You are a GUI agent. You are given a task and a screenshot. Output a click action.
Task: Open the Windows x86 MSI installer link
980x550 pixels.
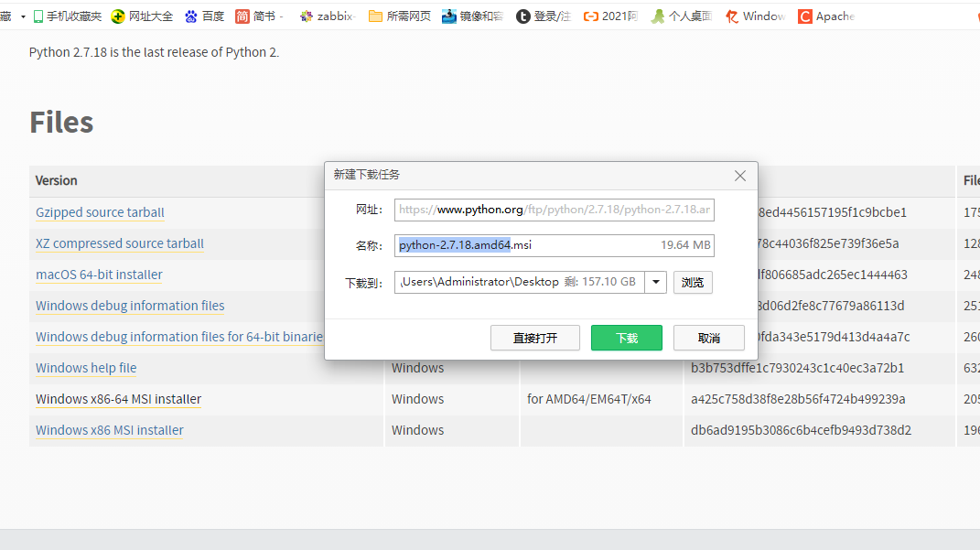110,431
